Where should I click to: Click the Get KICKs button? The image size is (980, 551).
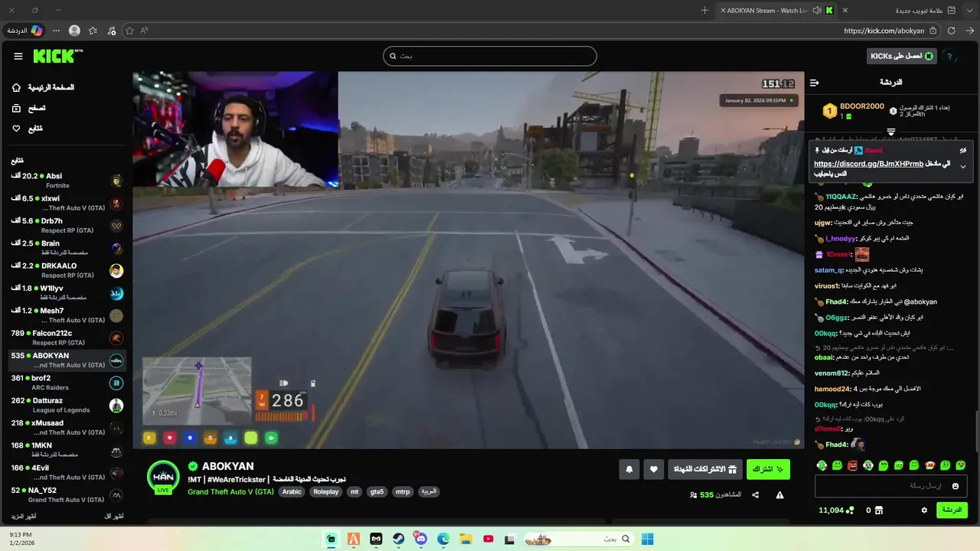pos(903,56)
